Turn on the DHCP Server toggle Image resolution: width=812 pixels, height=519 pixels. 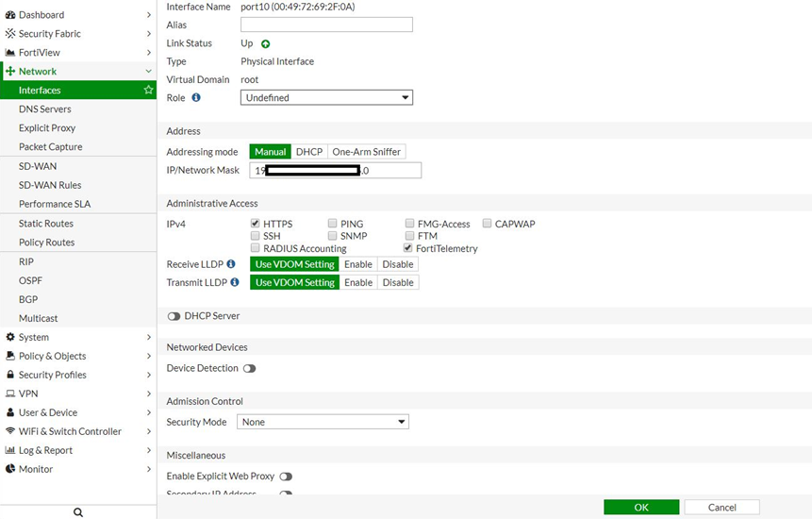click(x=174, y=316)
